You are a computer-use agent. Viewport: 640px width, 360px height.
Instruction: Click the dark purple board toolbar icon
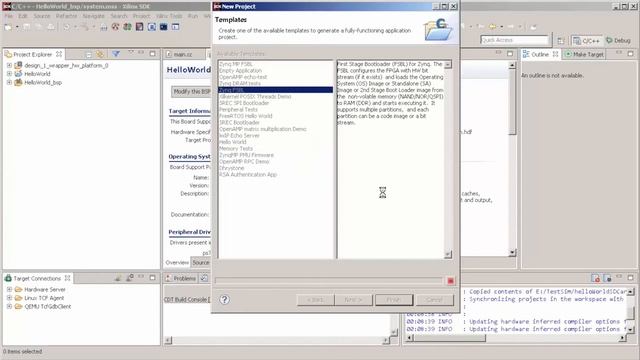tap(140, 27)
